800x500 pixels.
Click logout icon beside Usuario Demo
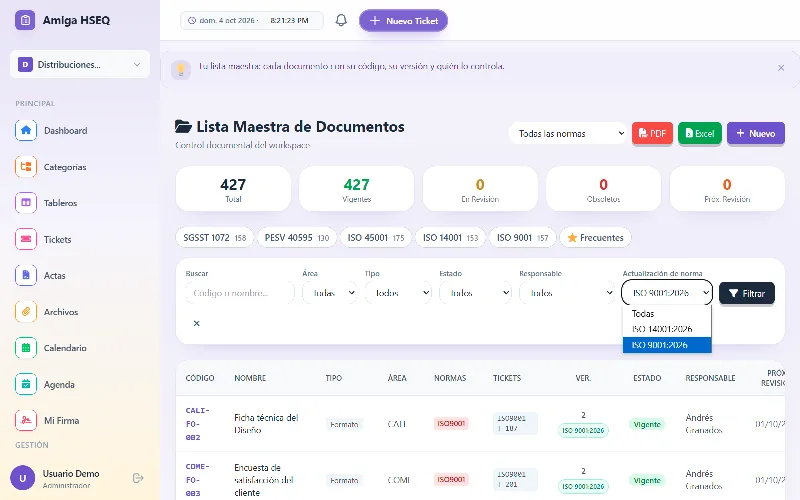pyautogui.click(x=138, y=478)
